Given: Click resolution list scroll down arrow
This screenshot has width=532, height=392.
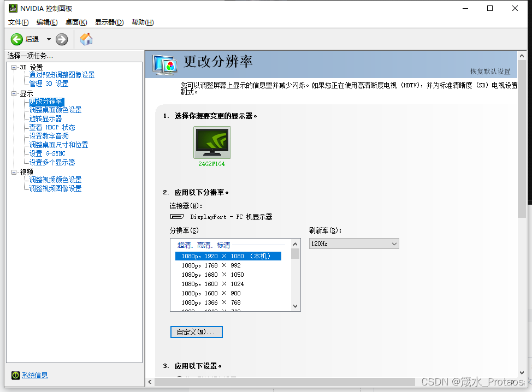Looking at the screenshot, I should click(x=295, y=306).
